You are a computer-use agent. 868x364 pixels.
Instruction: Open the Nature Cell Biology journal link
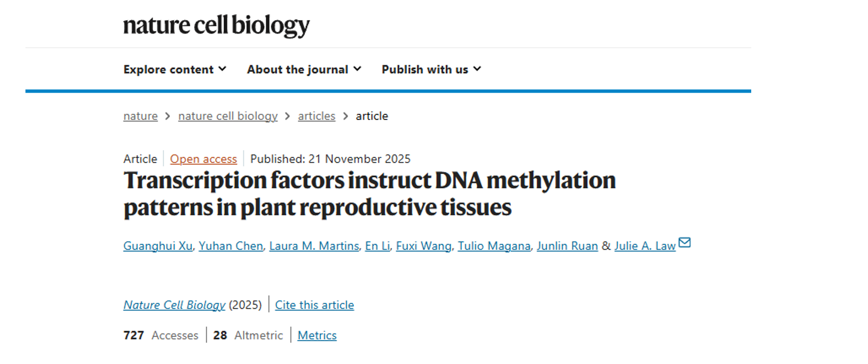click(174, 305)
